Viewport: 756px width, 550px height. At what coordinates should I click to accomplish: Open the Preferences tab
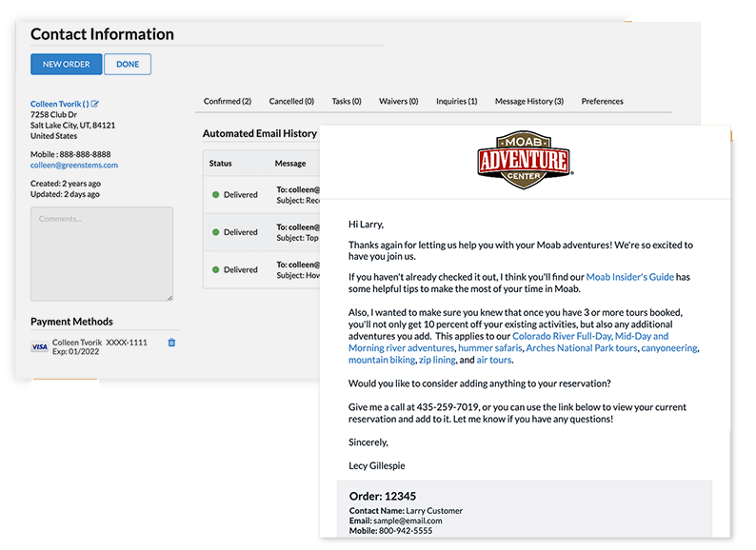click(602, 101)
